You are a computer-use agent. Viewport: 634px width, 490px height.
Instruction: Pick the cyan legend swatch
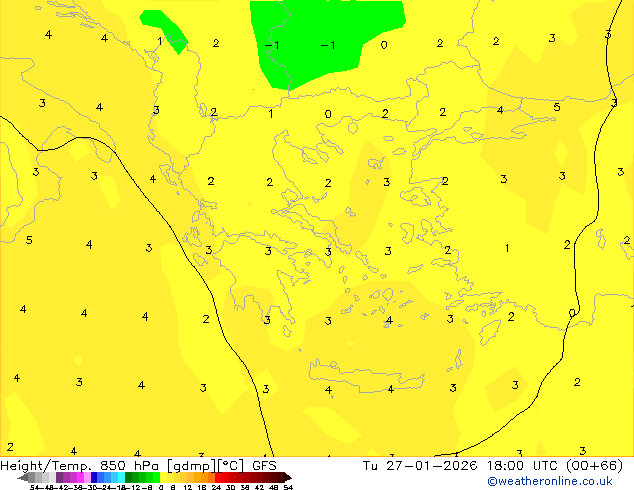121,477
